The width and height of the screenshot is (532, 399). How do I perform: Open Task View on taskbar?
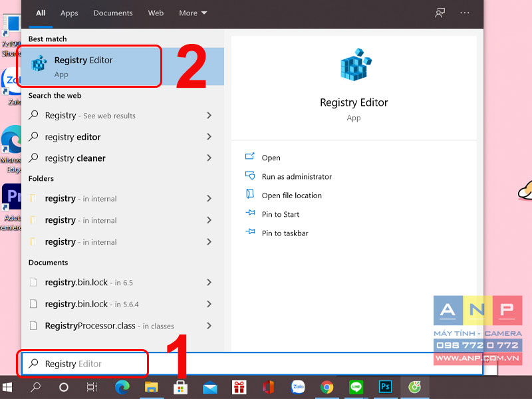tap(92, 387)
